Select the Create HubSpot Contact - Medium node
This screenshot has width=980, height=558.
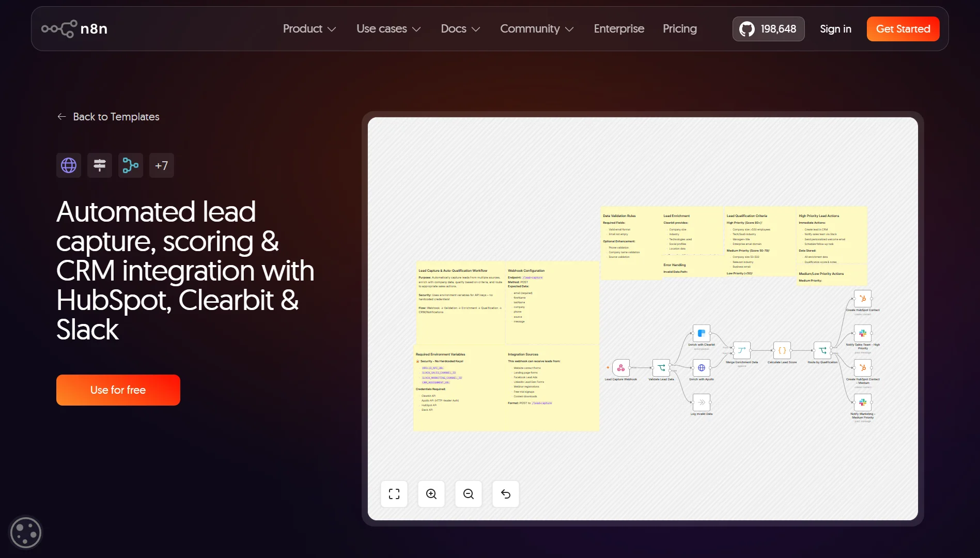pyautogui.click(x=863, y=368)
